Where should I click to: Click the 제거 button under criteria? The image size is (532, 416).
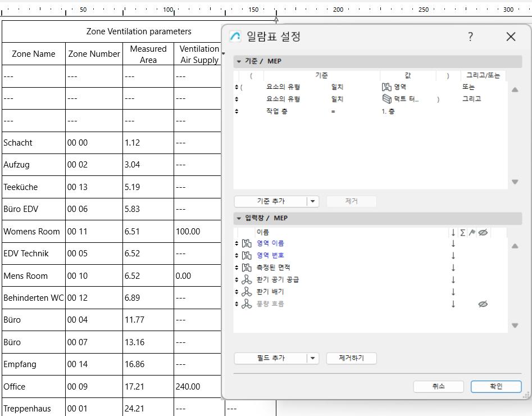pos(352,201)
